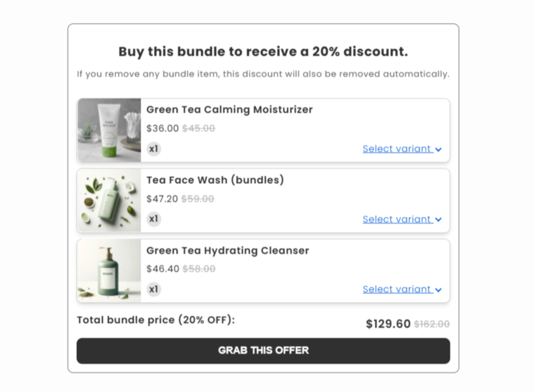Image resolution: width=535 pixels, height=392 pixels.
Task: Click the x1 quantity indicator on the cleanser
Action: click(153, 289)
